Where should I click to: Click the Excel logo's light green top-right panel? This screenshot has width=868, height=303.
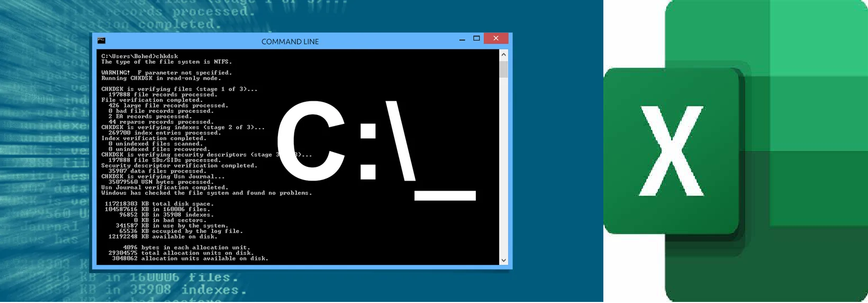(818, 37)
